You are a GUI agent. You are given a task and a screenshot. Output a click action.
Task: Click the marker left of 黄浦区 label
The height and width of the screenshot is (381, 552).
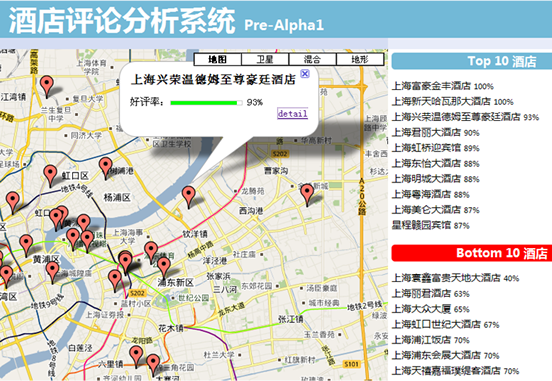point(26,245)
